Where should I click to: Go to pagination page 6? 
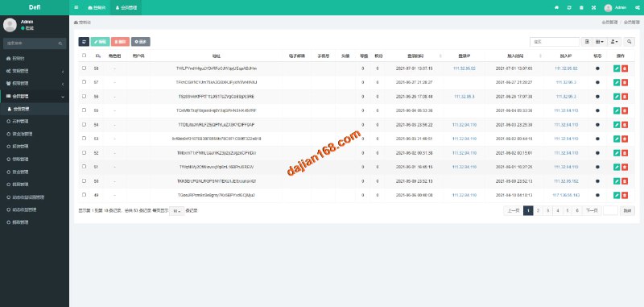pos(577,211)
